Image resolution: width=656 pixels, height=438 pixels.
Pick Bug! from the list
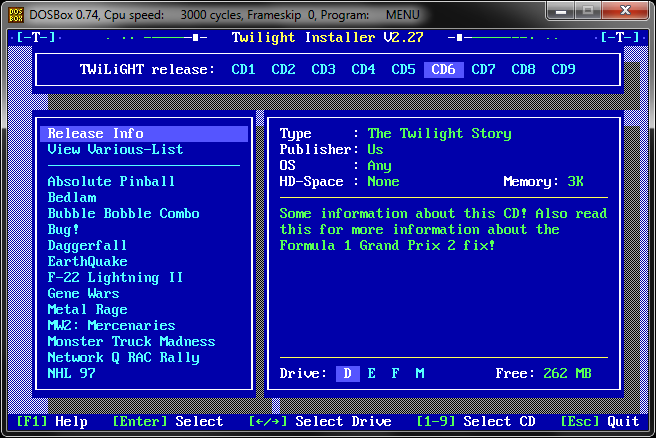63,229
